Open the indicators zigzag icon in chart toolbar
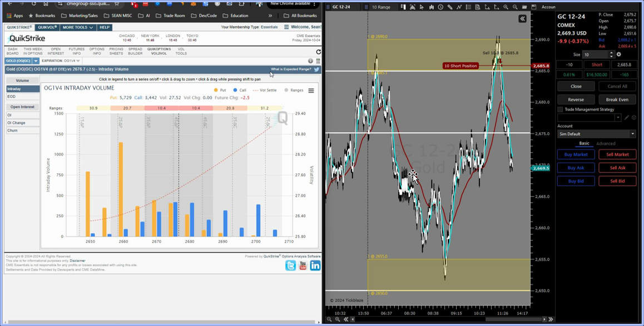 click(459, 7)
